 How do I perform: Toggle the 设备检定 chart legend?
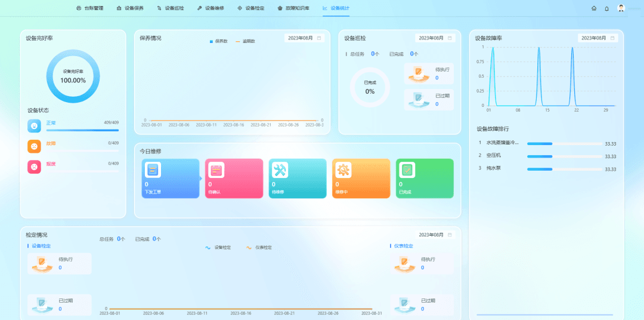[218, 248]
